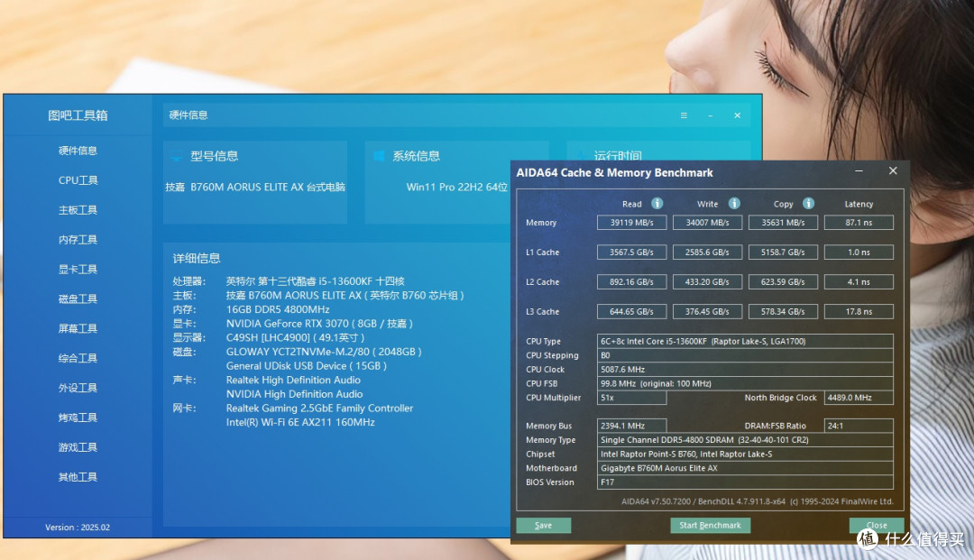Click the Read info icon in AIDA64
This screenshot has width=974, height=560.
(x=657, y=204)
